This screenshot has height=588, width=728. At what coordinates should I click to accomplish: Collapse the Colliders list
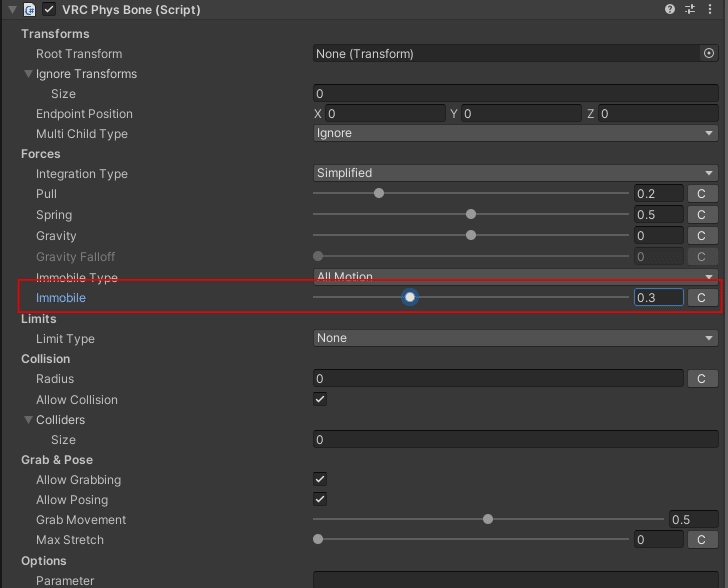click(x=28, y=420)
